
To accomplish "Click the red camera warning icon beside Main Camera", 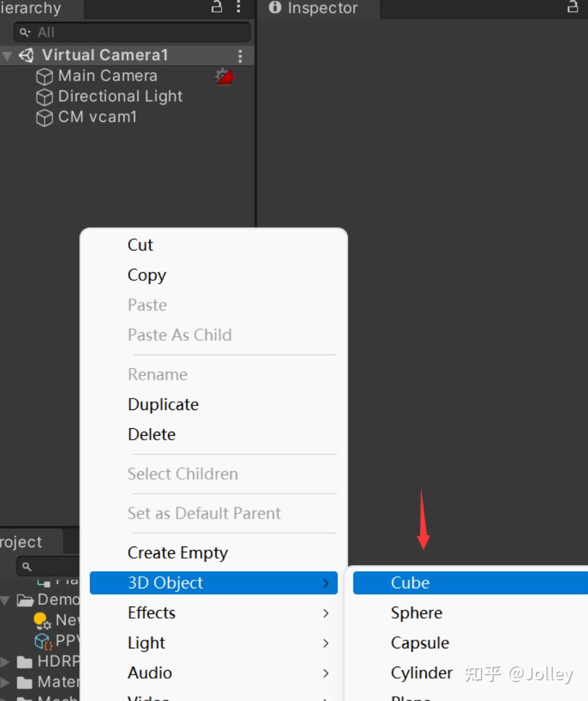I will [223, 76].
